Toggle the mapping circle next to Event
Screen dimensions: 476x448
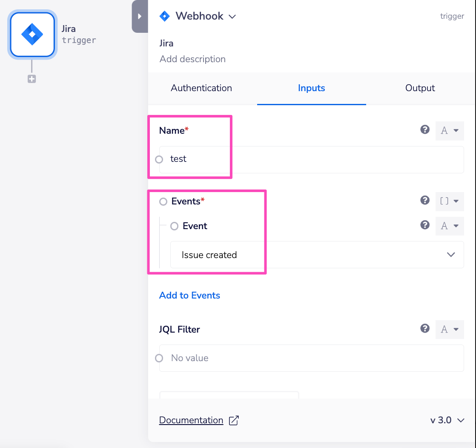coord(174,226)
